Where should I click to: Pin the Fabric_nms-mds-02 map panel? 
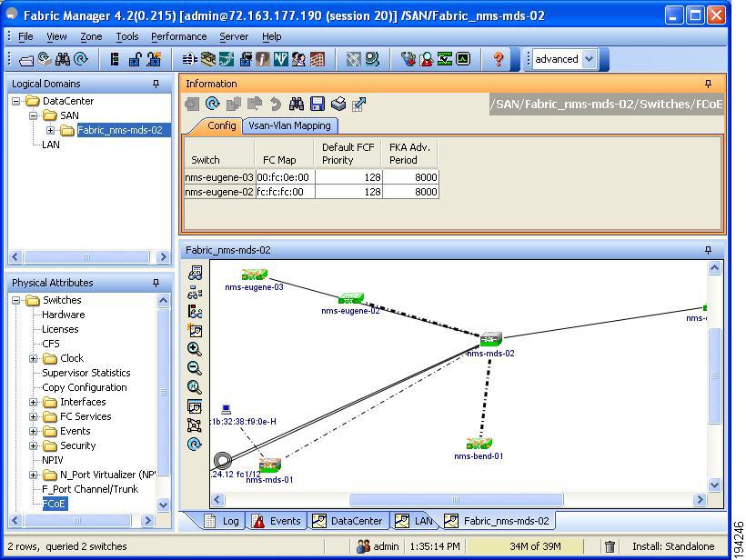click(707, 250)
